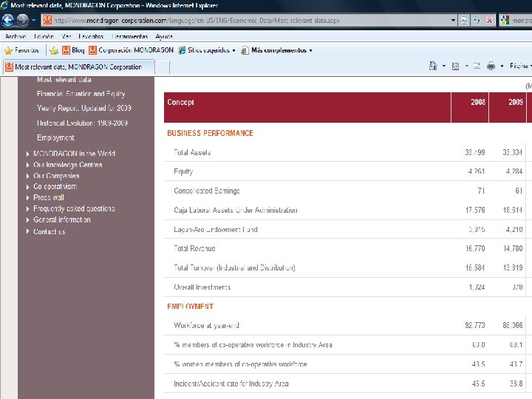Click the BUSINESS PERFORMANCE section heading
The image size is (532, 399).
click(x=210, y=133)
